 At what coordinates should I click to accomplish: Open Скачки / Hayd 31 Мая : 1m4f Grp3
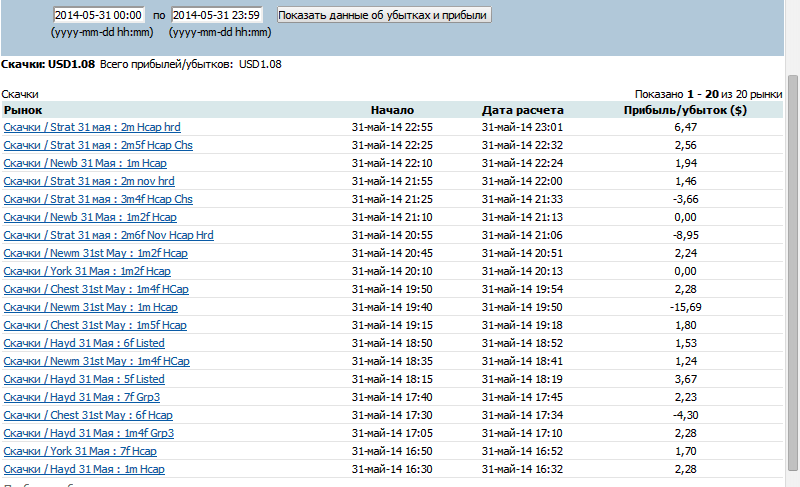coord(88,433)
